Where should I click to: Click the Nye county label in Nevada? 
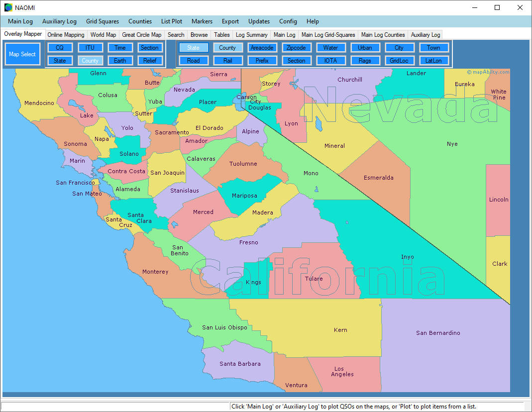452,144
